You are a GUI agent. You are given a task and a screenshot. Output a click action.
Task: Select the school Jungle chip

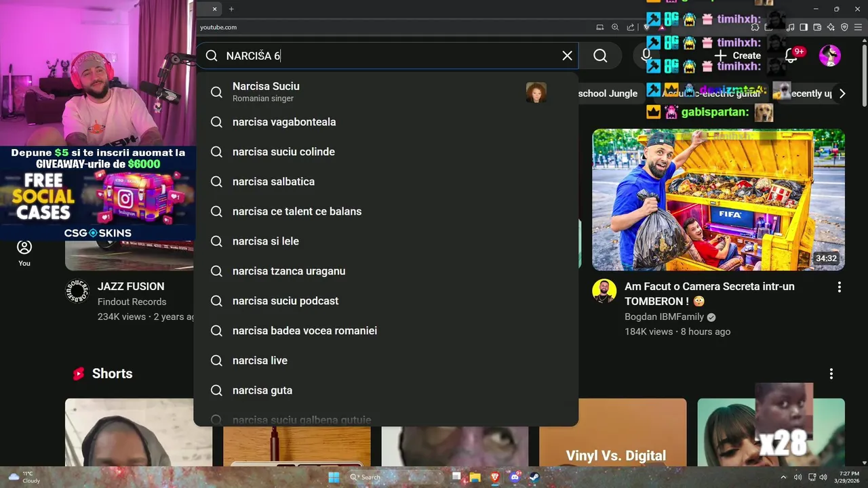coord(608,94)
